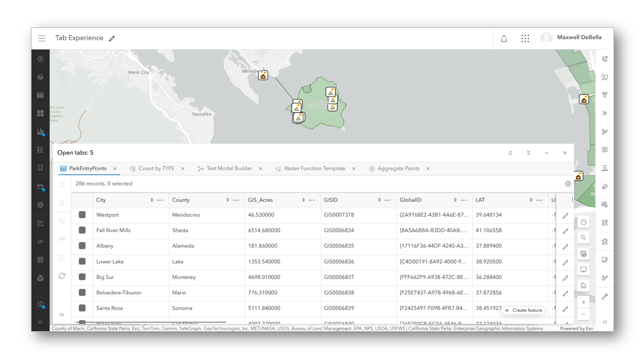The height and width of the screenshot is (357, 644).
Task: Open the Print tool in the left sidebar
Action: (x=40, y=278)
